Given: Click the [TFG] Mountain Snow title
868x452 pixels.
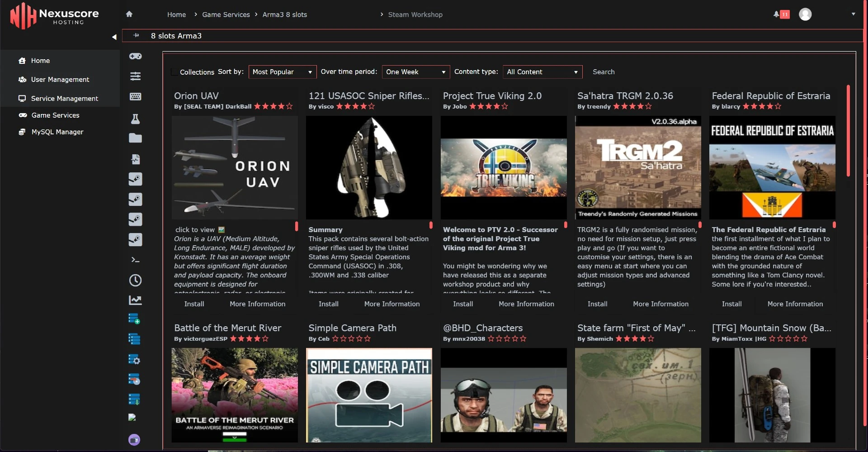Looking at the screenshot, I should [x=771, y=328].
